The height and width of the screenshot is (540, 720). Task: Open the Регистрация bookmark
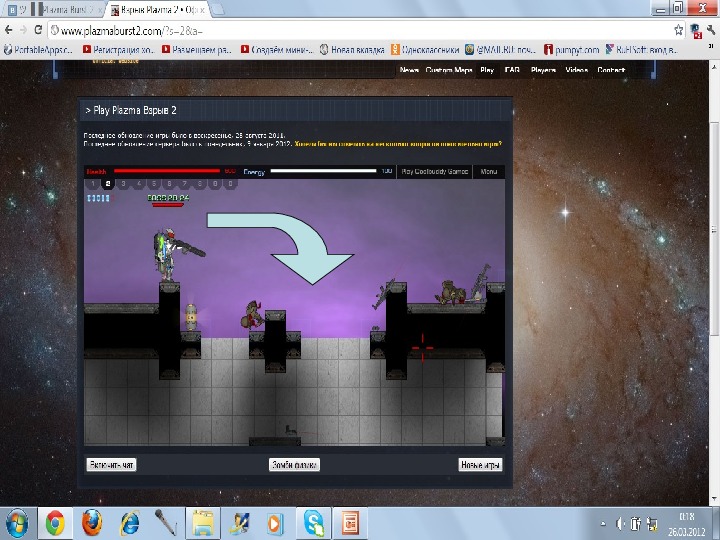tap(118, 50)
